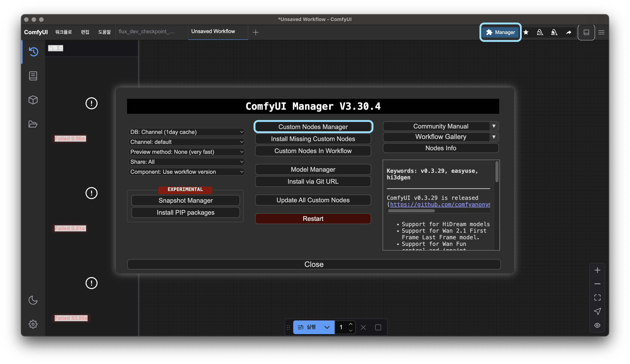Open the DB: Channel (1day cache) dropdown
630x364 pixels.
[186, 132]
